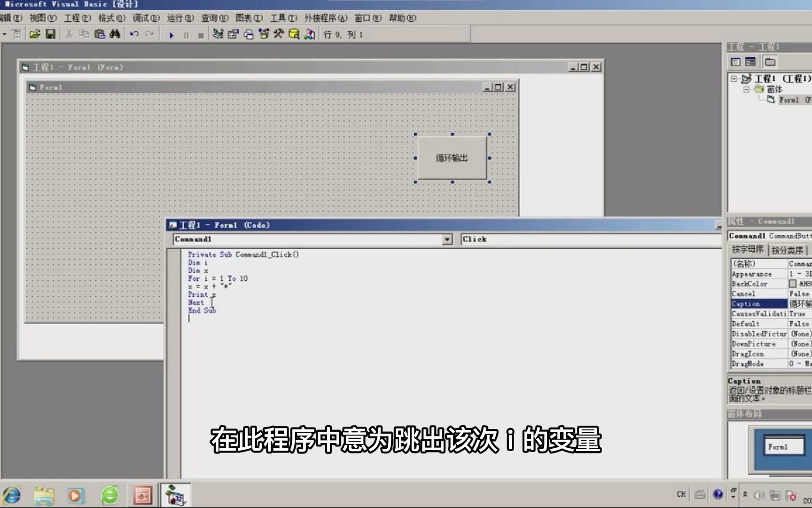
Task: Undo the last action
Action: [x=134, y=34]
